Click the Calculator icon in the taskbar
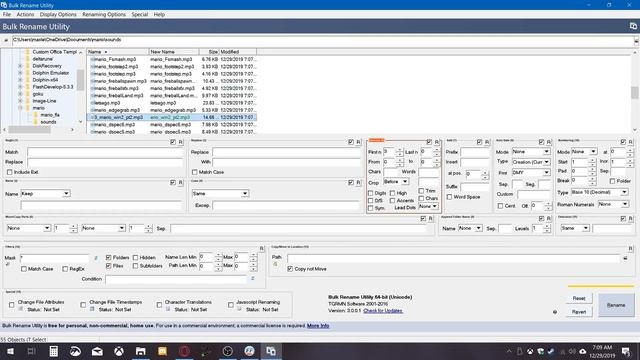Screen dimensions: 640x360 click(53, 351)
